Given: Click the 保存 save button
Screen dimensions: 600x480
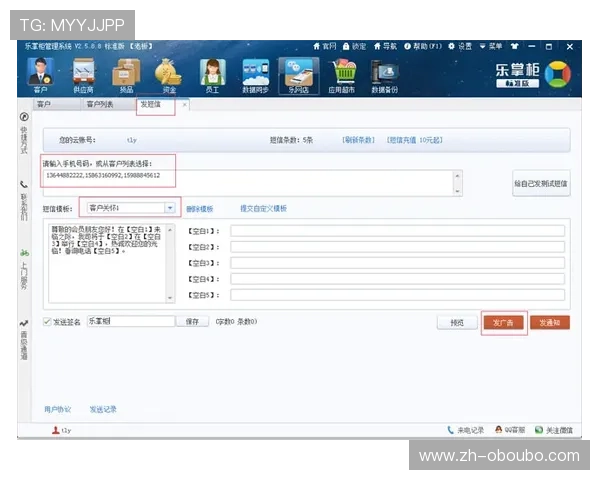Looking at the screenshot, I should [x=192, y=322].
